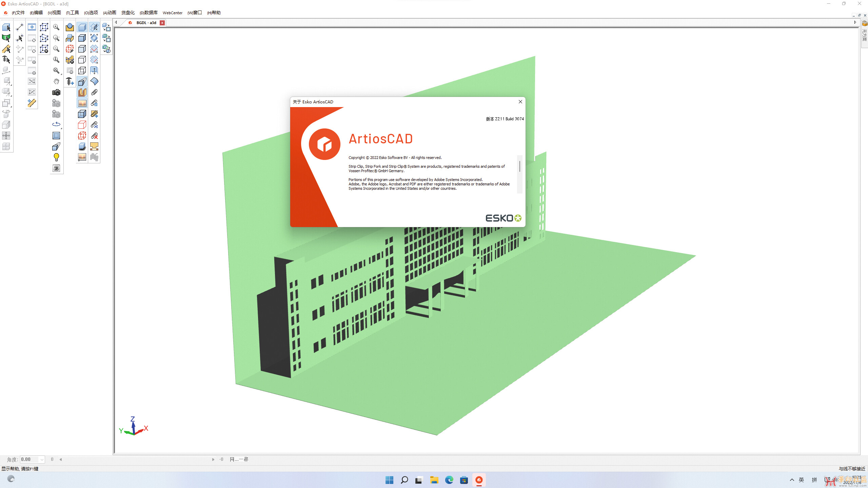Open the 工具 (Tools) menu
868x488 pixels.
click(73, 13)
